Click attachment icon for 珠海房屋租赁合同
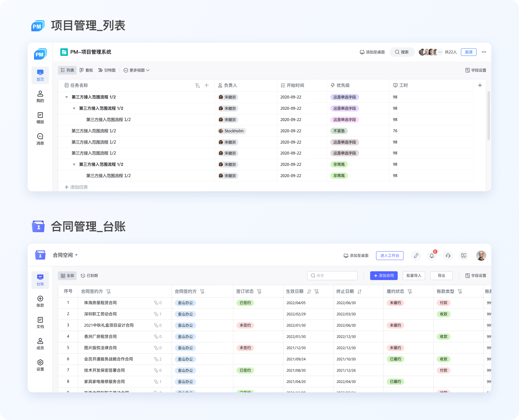Viewport: 519px width, 420px height. (x=156, y=303)
